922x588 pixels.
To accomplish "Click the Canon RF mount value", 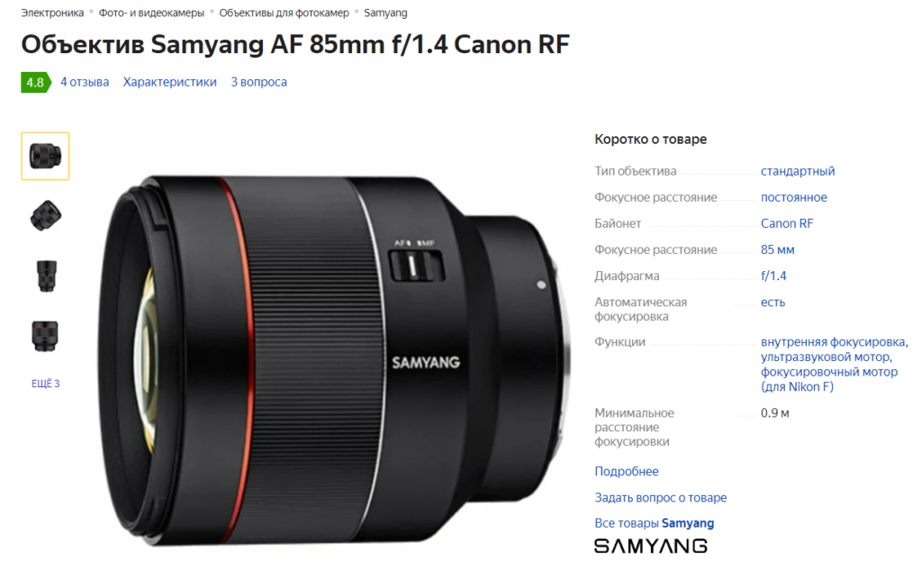I will click(x=787, y=223).
